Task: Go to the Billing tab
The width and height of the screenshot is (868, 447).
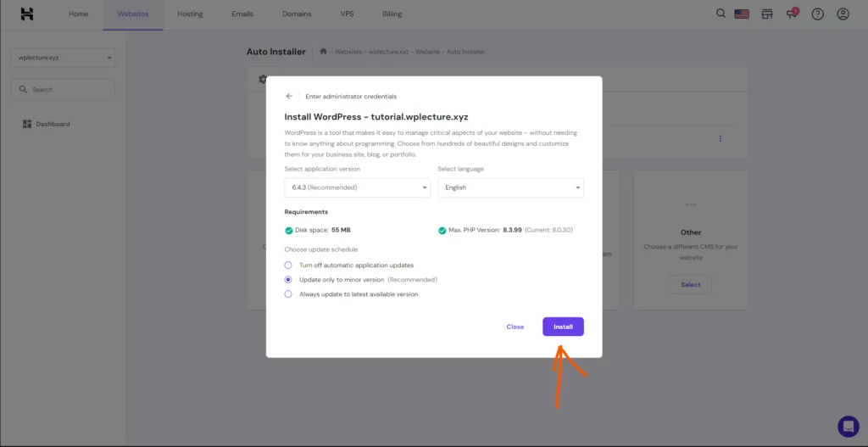Action: click(x=392, y=14)
